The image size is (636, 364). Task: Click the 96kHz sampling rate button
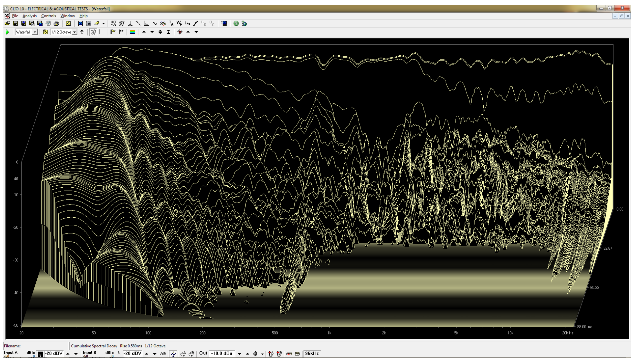click(x=312, y=354)
